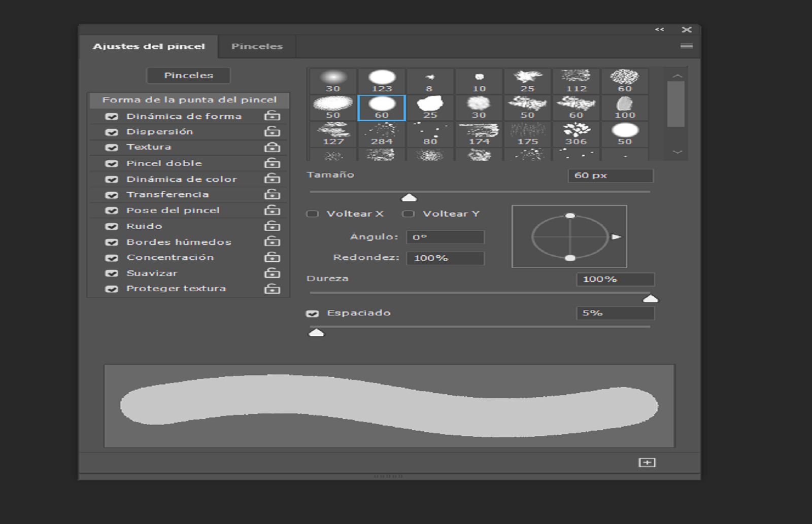812x524 pixels.
Task: Open the panel options hamburger menu
Action: pos(685,46)
